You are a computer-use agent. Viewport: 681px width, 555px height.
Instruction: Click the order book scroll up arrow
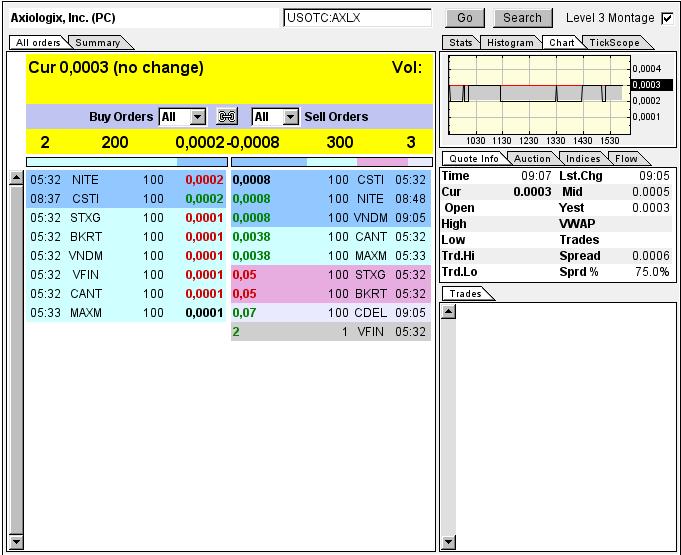16,179
